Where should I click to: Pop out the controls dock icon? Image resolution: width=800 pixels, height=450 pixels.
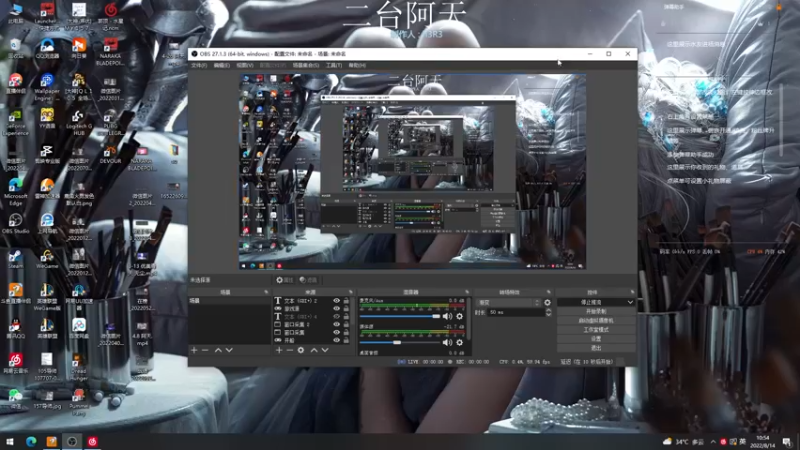click(x=632, y=292)
